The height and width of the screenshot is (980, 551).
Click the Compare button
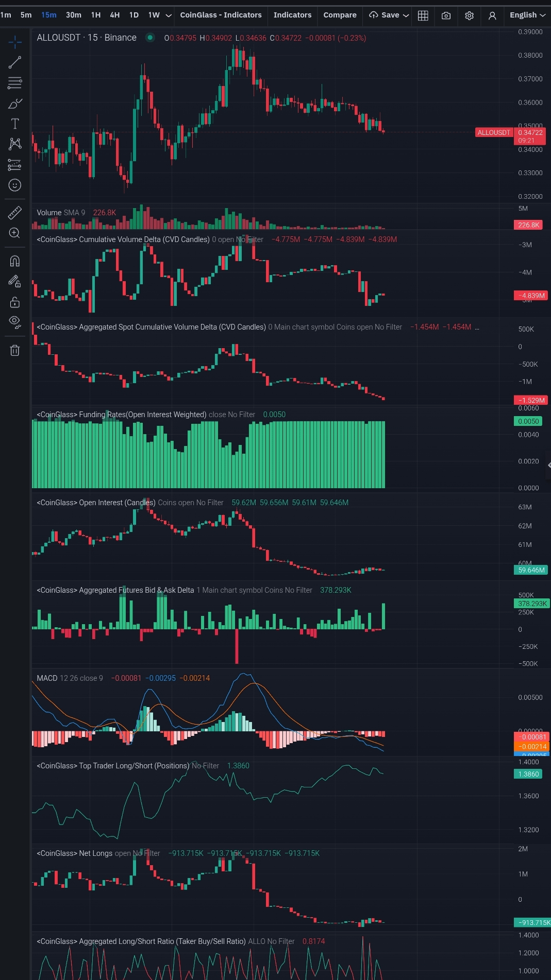340,15
